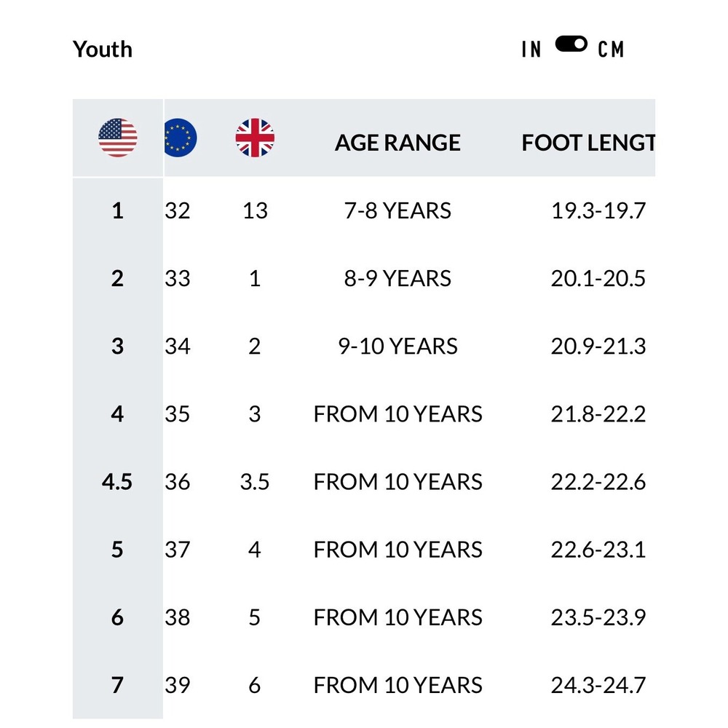Click foot length 23.5-23.9 cell
This screenshot has height=728, width=728.
pyautogui.click(x=598, y=617)
